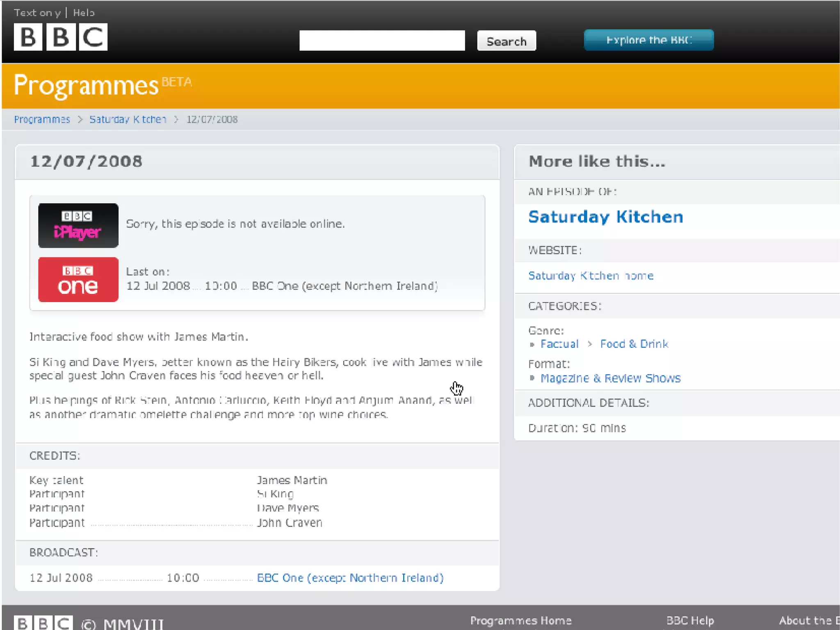Click the search text field

tap(382, 41)
